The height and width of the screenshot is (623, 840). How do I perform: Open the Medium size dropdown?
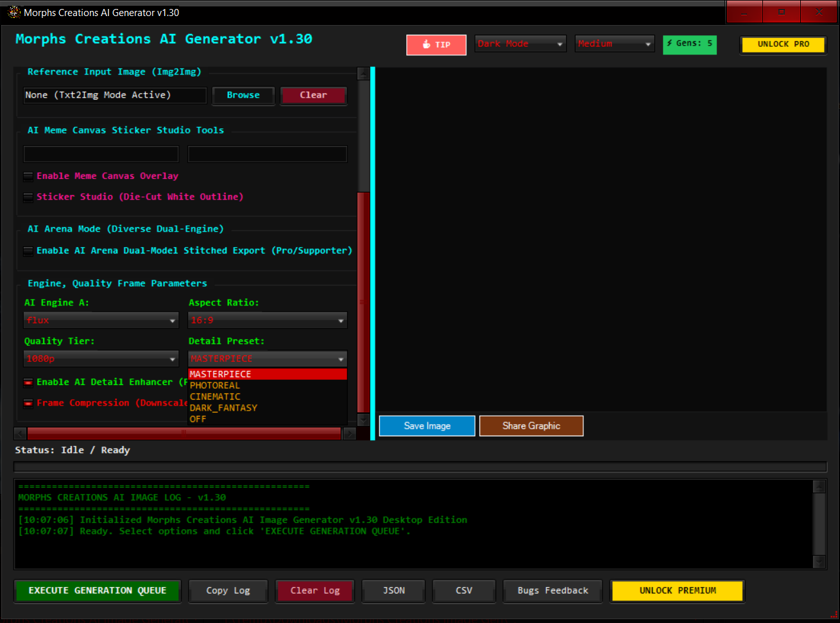coord(615,44)
